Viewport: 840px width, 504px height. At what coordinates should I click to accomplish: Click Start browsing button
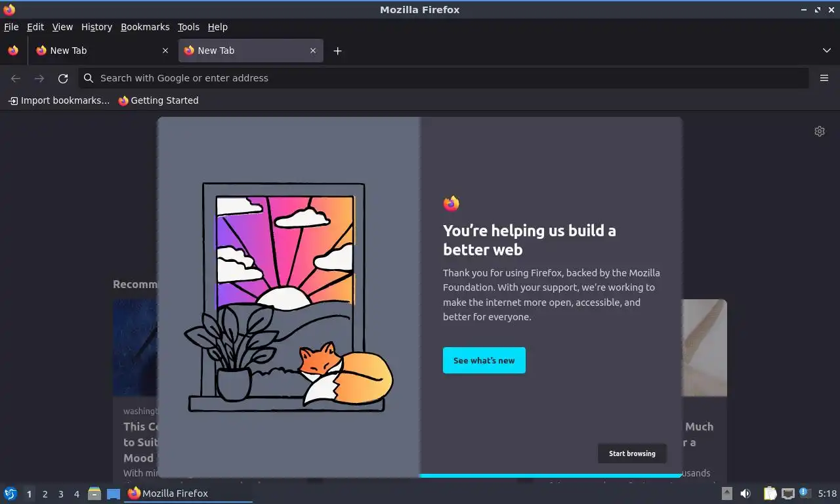click(x=632, y=453)
